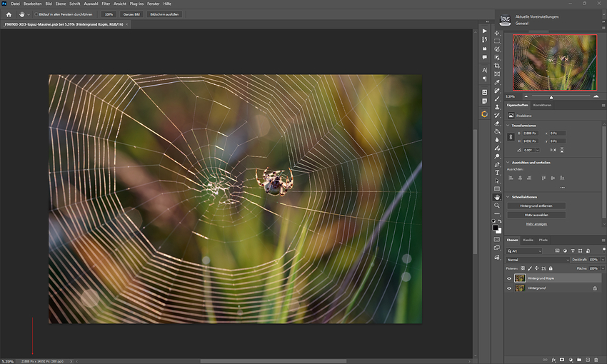Click the 'Hintergrund entfernen' button
The image size is (607, 364).
tap(536, 206)
